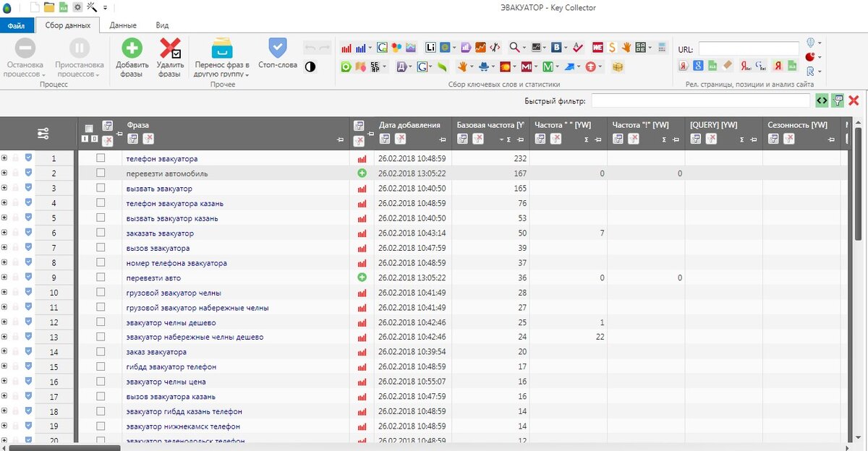Sort by 'Базовая частота' column header
The image size is (868, 451).
coord(490,125)
